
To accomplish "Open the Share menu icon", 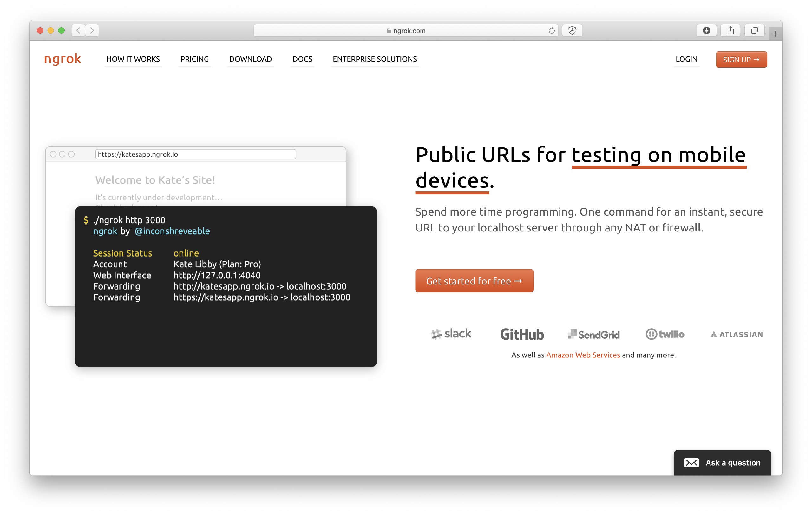I will 730,30.
